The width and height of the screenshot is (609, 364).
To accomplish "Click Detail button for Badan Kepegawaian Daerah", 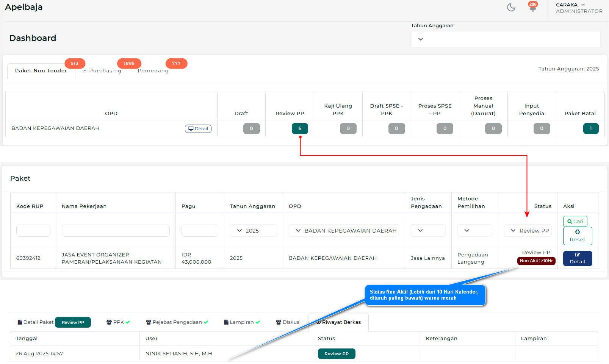I will click(x=198, y=129).
